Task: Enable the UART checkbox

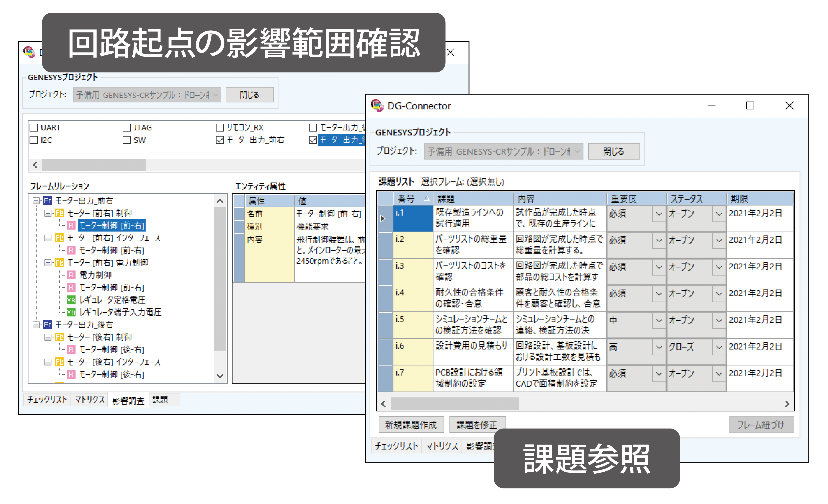Action: [34, 128]
